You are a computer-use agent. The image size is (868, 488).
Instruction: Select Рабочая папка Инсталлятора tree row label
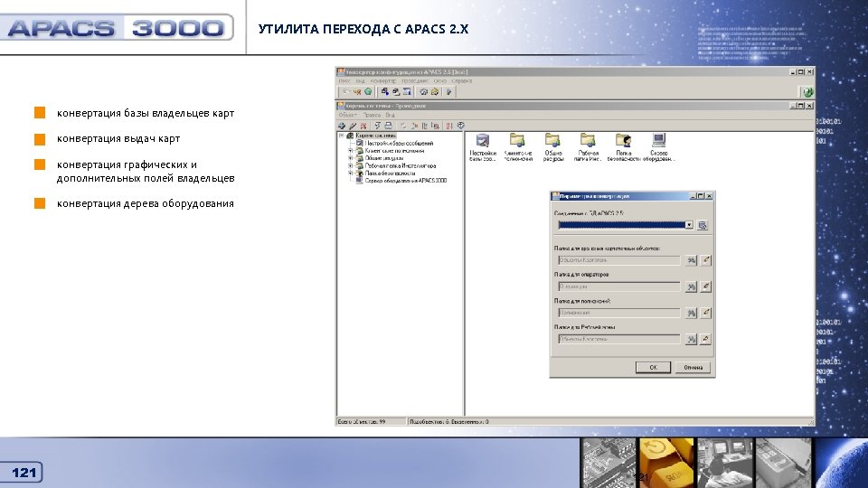pyautogui.click(x=401, y=165)
